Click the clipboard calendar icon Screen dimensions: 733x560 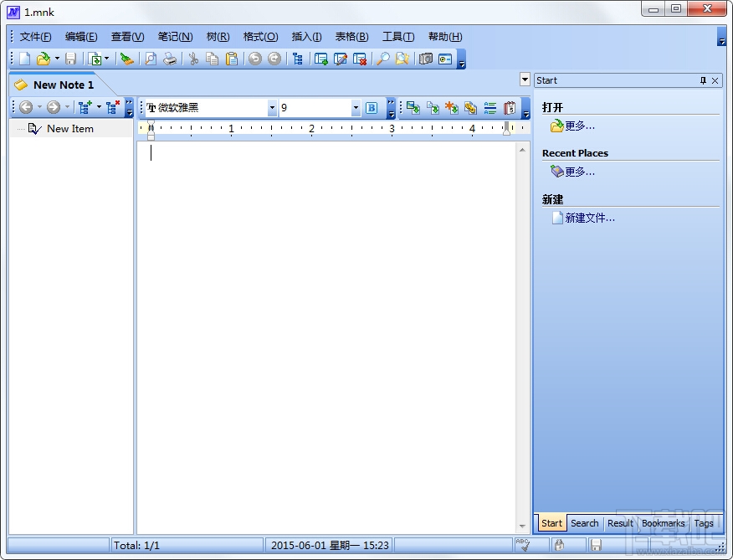click(x=510, y=108)
